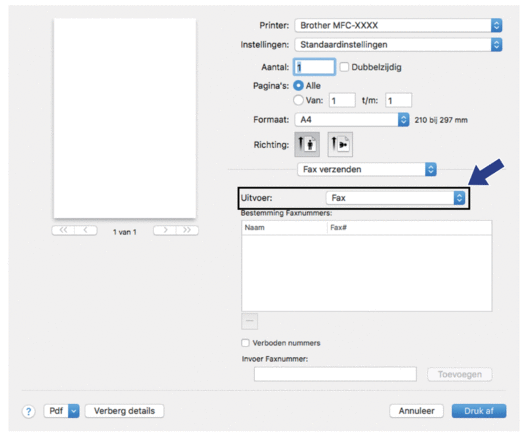Remove selected fax number with minus button
The image size is (525, 435).
click(249, 321)
